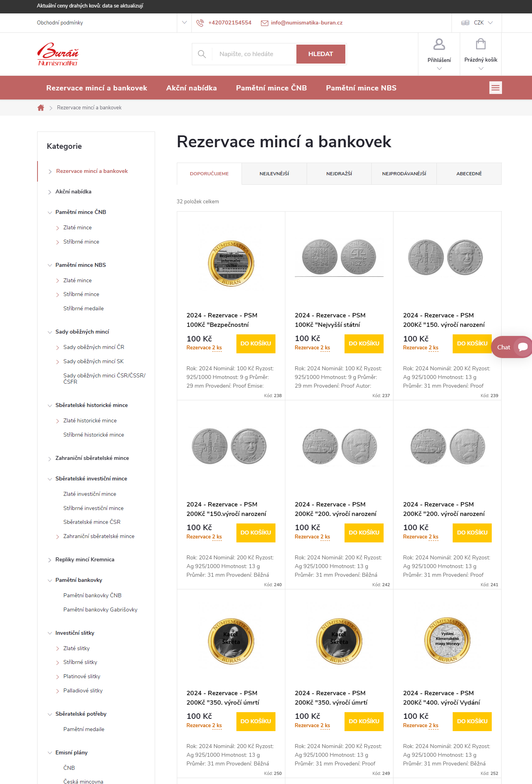
Task: Expand the Obchodní podmínky dropdown arrow
Action: coord(184,23)
